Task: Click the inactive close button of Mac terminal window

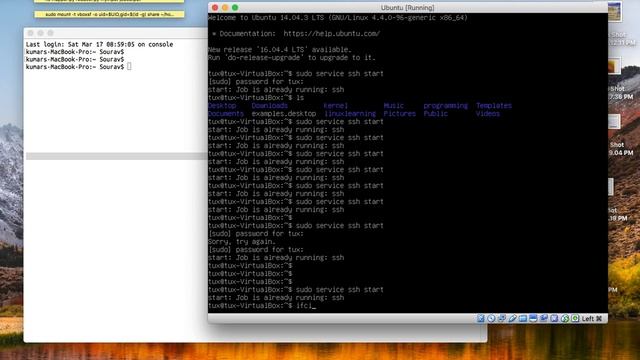Action: click(x=31, y=33)
